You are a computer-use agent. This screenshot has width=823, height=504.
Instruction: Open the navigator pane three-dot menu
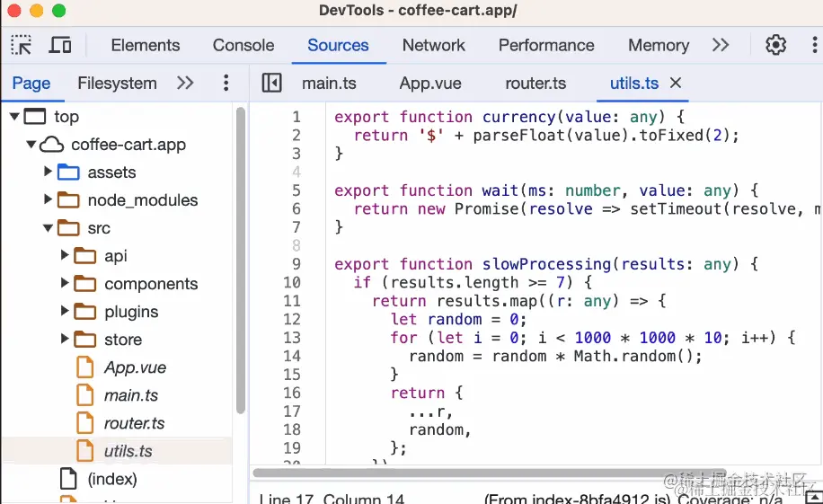pyautogui.click(x=226, y=83)
